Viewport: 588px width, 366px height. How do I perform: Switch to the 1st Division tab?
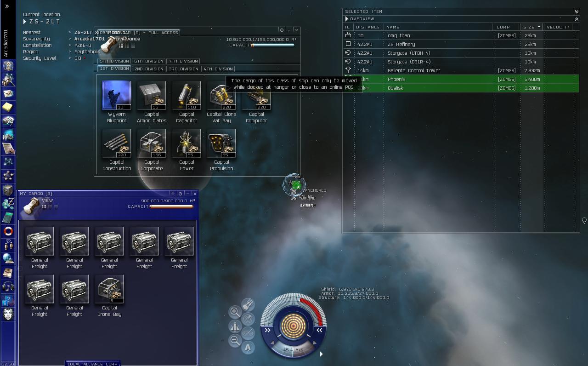[x=114, y=69]
